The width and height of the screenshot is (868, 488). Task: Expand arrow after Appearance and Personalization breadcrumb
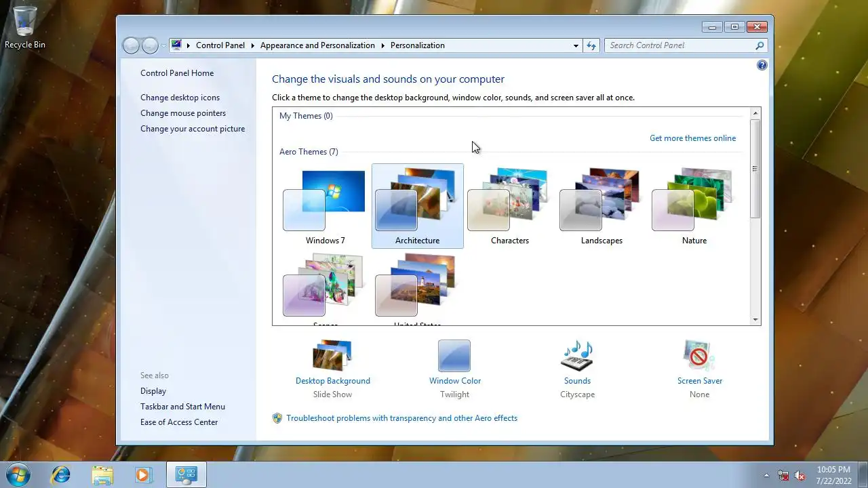(382, 45)
